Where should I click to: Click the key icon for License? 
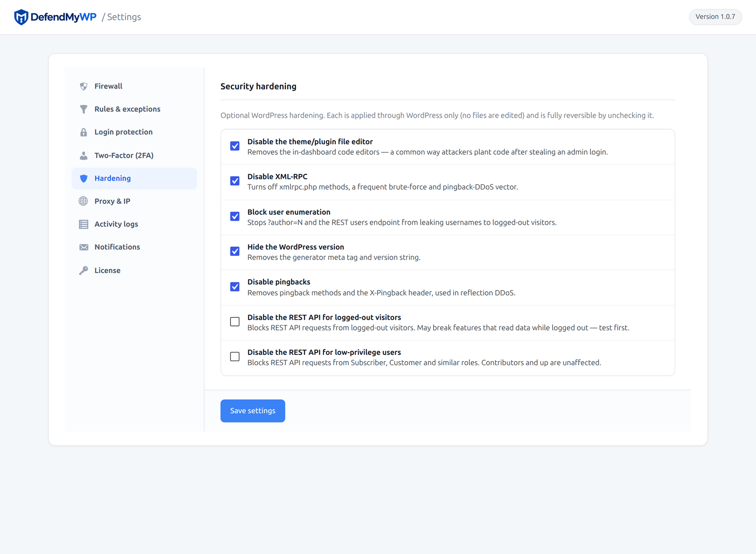pyautogui.click(x=84, y=271)
